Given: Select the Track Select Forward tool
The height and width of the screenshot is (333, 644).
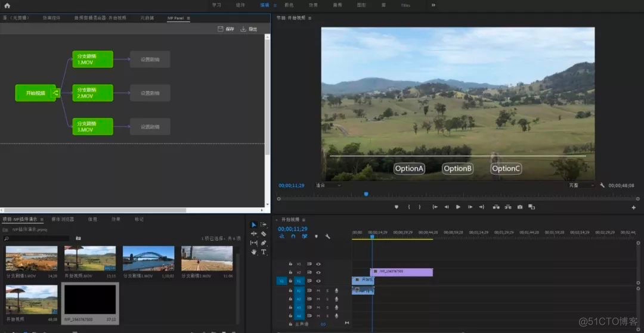Looking at the screenshot, I should pos(264,225).
